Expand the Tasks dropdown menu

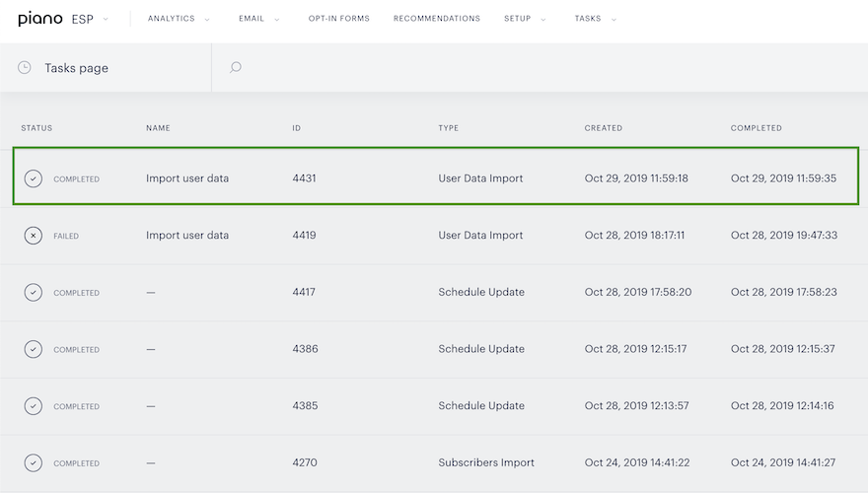(x=595, y=19)
